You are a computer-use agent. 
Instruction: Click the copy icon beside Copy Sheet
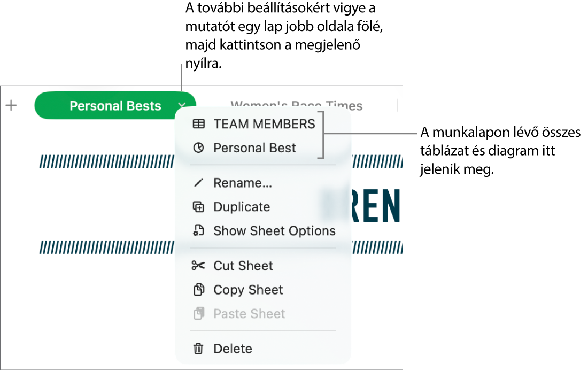coord(199,290)
